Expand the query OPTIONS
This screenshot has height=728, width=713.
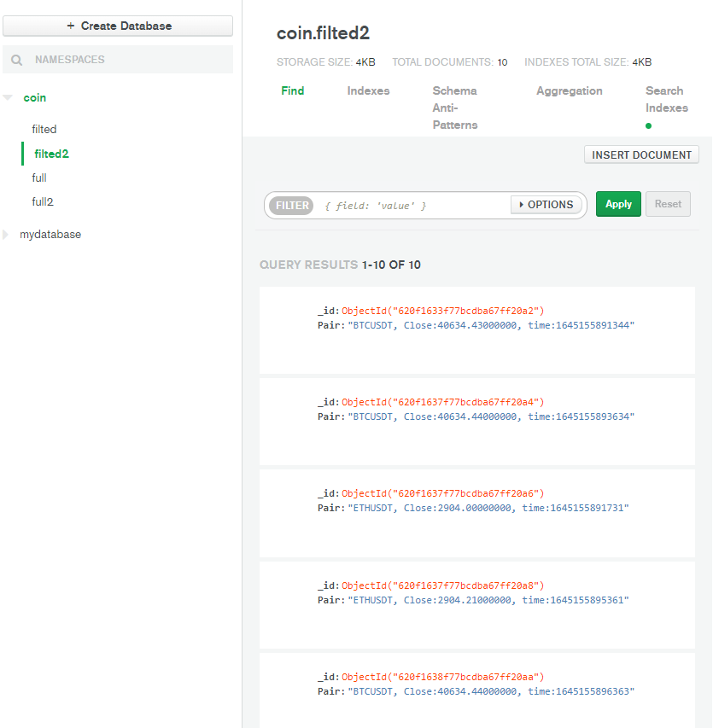[546, 205]
